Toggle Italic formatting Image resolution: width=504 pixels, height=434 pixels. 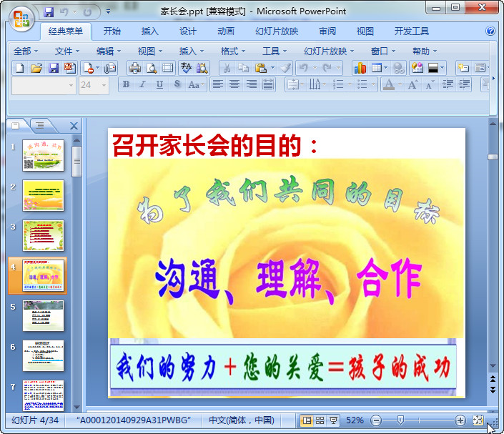143,84
